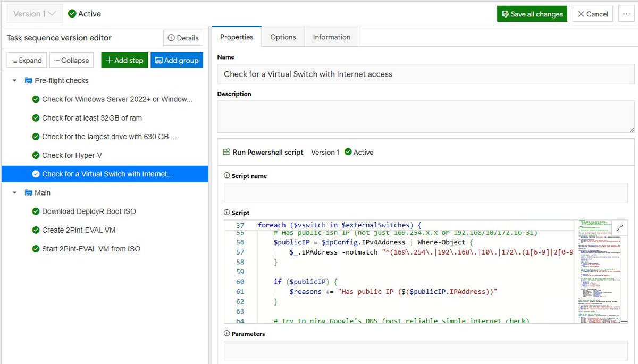This screenshot has height=364, width=638.
Task: Click check icon for largest drive step
Action: [36, 137]
